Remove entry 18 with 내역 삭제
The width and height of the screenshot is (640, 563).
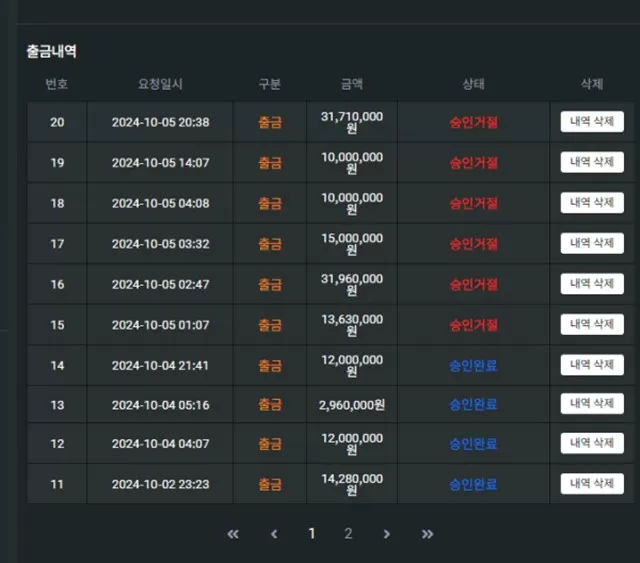592,203
